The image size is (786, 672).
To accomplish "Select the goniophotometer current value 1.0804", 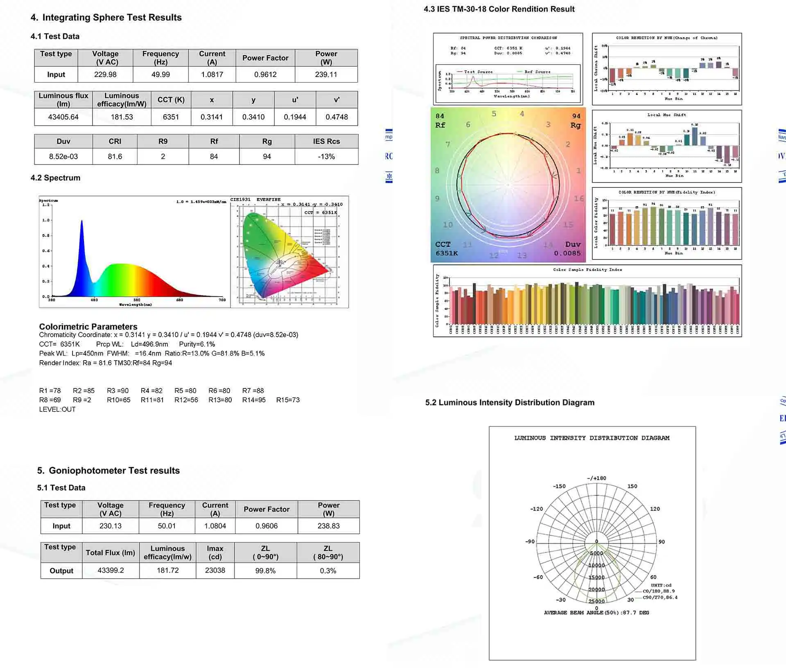I will tap(215, 526).
